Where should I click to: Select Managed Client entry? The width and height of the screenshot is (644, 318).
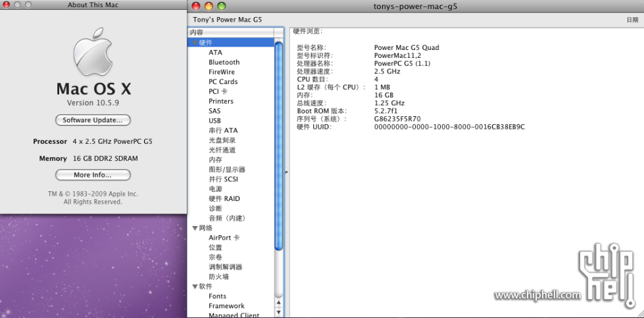coord(234,315)
